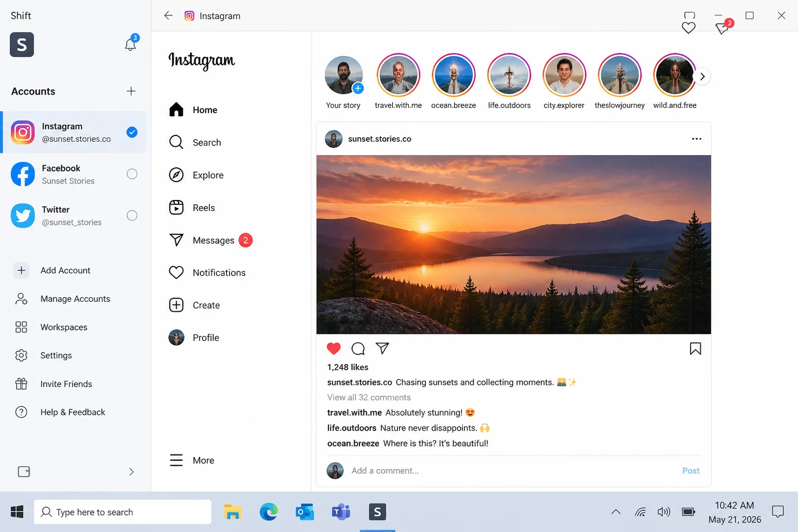Open Help & Feedback
Image resolution: width=798 pixels, height=532 pixels.
click(x=60, y=412)
